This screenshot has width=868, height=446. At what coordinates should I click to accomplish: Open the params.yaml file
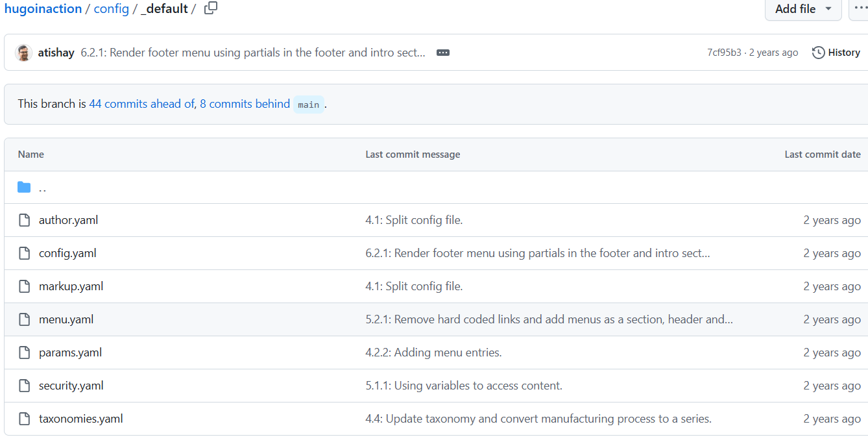coord(70,353)
